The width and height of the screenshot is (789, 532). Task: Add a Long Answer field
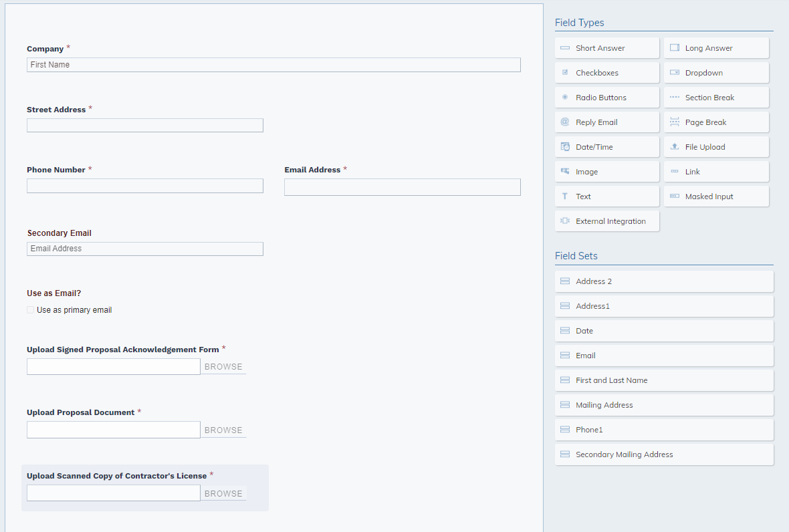point(717,47)
